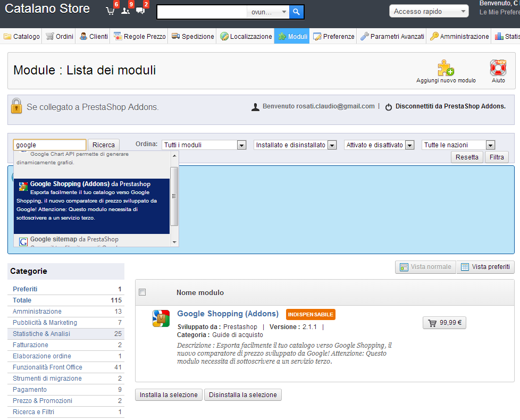Click the header search input field
Screen dimensions: 520x420
[202, 12]
